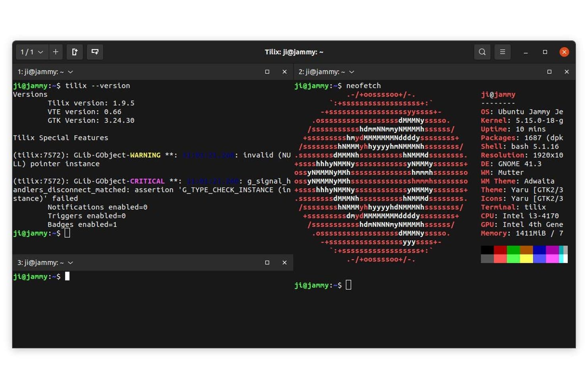The height and width of the screenshot is (392, 588).
Task: Click the "Shell: bash 5.1.16" line
Action: point(520,147)
